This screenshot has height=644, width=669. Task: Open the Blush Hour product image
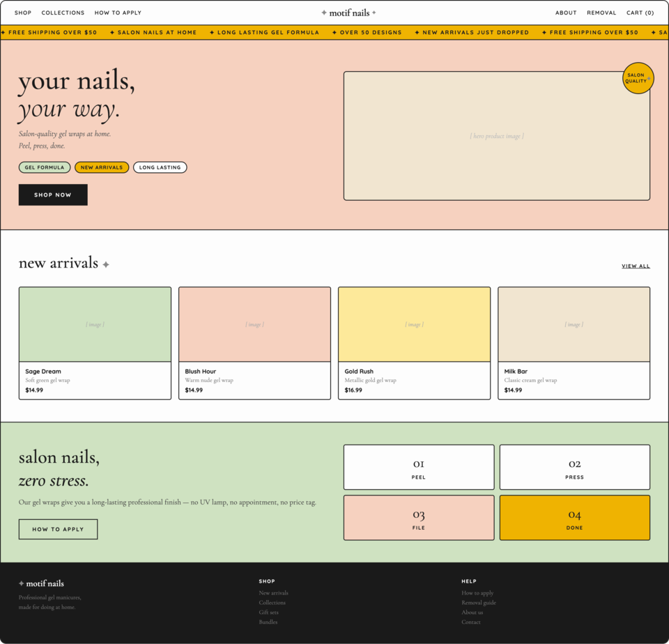(255, 324)
